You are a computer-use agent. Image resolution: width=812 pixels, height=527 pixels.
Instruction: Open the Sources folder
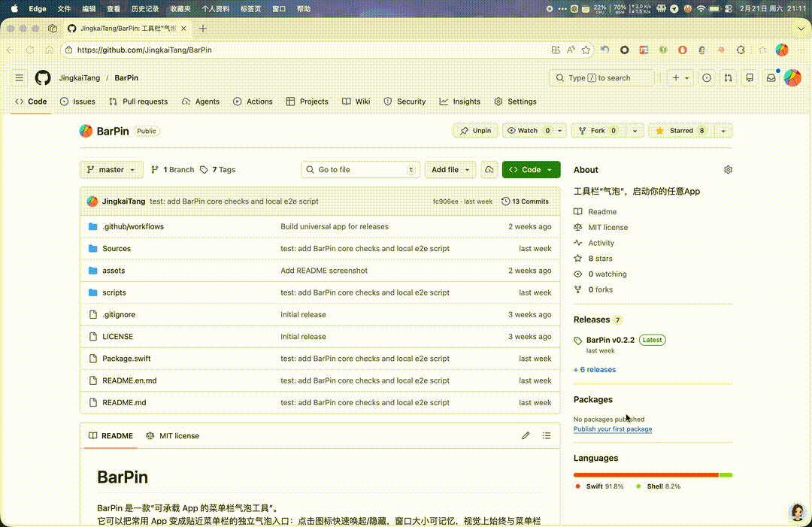(117, 249)
